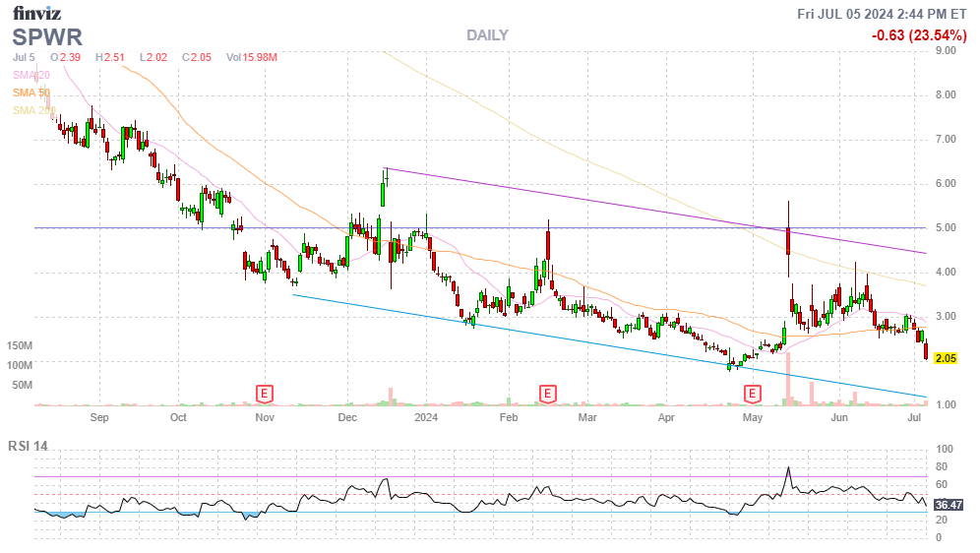The height and width of the screenshot is (553, 980).
Task: Click the chart date and time stamp
Action: coord(884,14)
